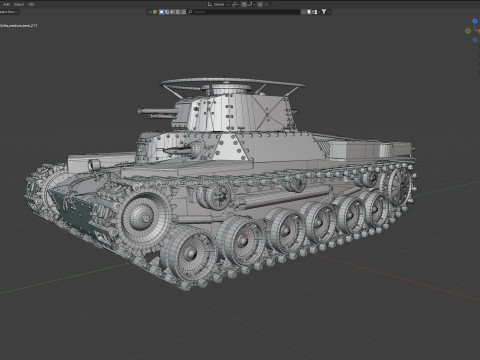The image size is (480, 360).
Task: Click the blue Z axis gizmo circle
Action: 475,21
